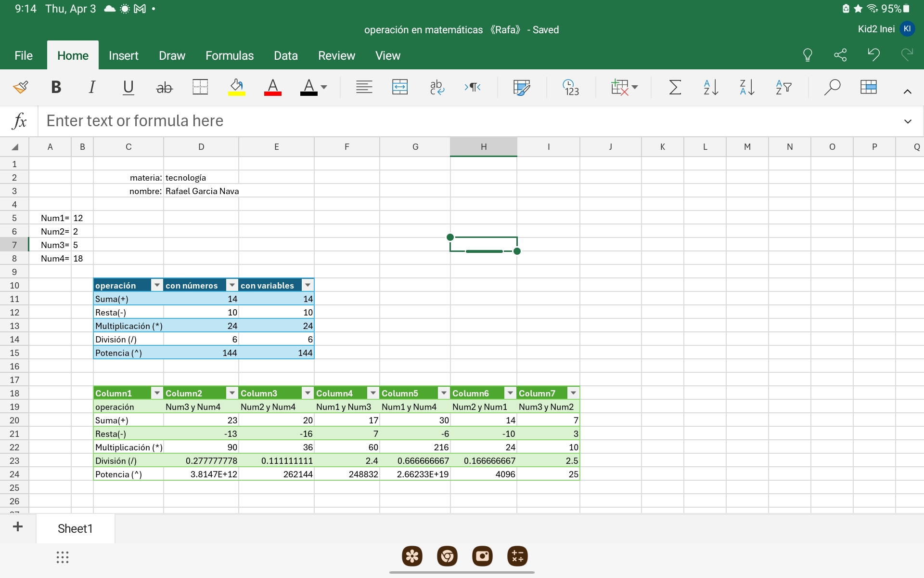Viewport: 924px width, 578px height.
Task: Toggle Italic formatting
Action: 92,87
